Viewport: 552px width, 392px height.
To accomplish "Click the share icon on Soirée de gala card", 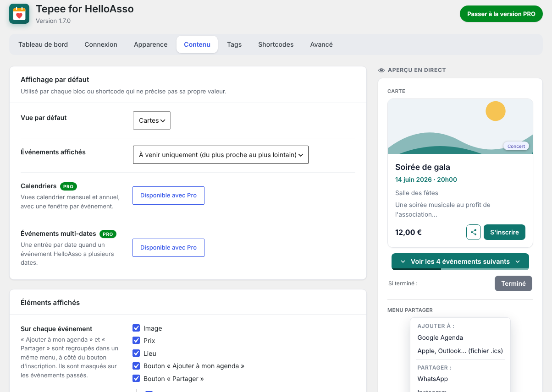I will (x=474, y=232).
